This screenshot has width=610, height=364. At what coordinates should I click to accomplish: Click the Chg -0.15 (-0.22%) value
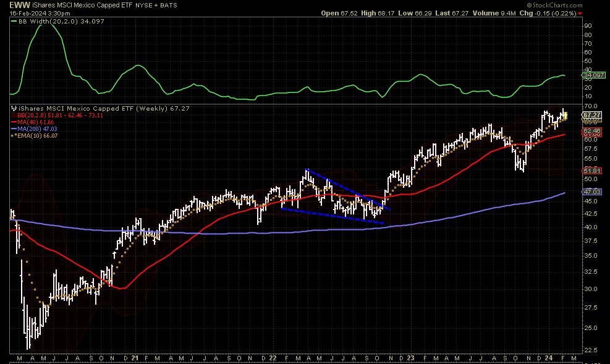[548, 13]
